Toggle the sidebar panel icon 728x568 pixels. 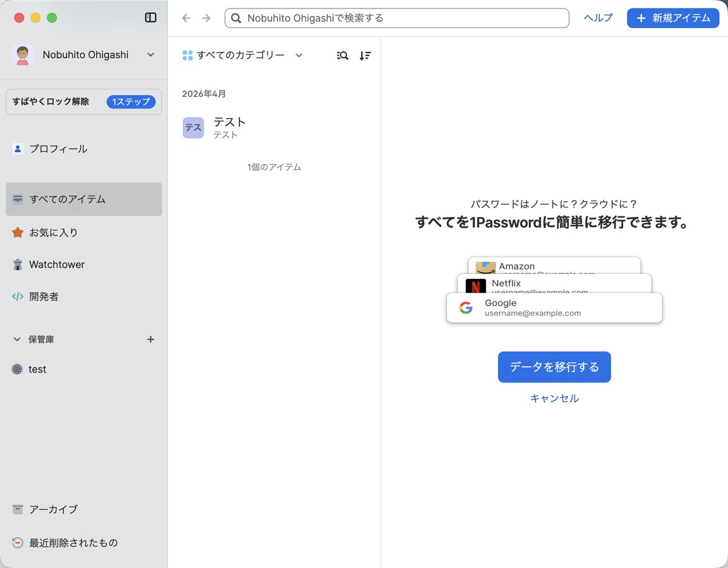pyautogui.click(x=150, y=18)
